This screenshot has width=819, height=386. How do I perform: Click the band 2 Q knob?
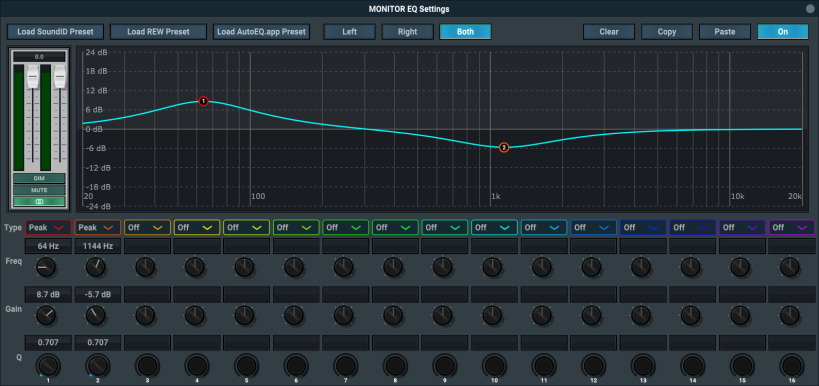pos(97,365)
